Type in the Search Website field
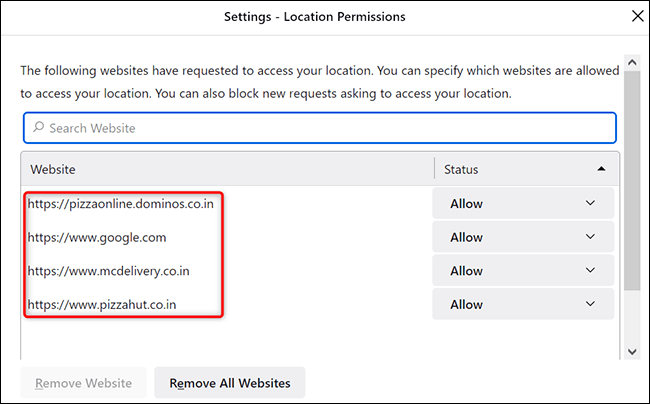650x404 pixels. click(320, 128)
